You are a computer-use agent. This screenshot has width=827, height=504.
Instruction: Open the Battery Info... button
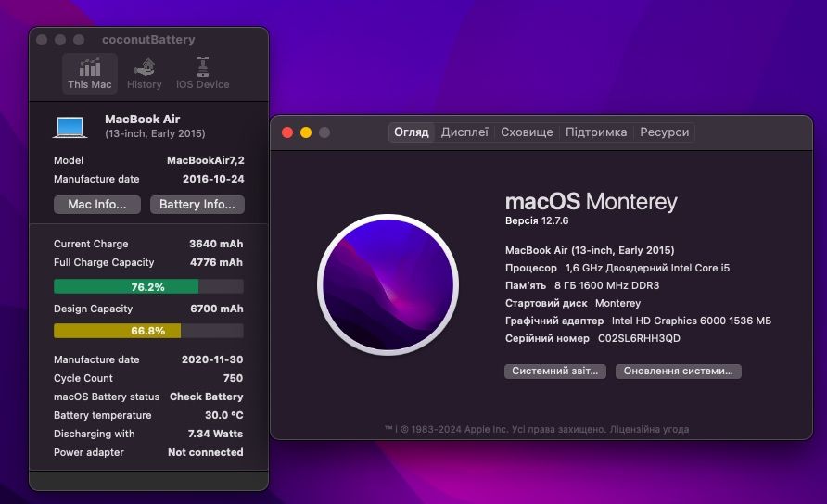pos(197,205)
